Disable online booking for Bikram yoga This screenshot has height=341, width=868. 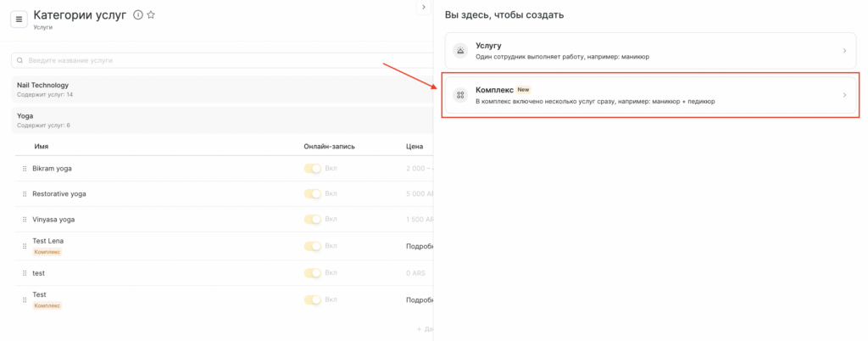coord(314,169)
